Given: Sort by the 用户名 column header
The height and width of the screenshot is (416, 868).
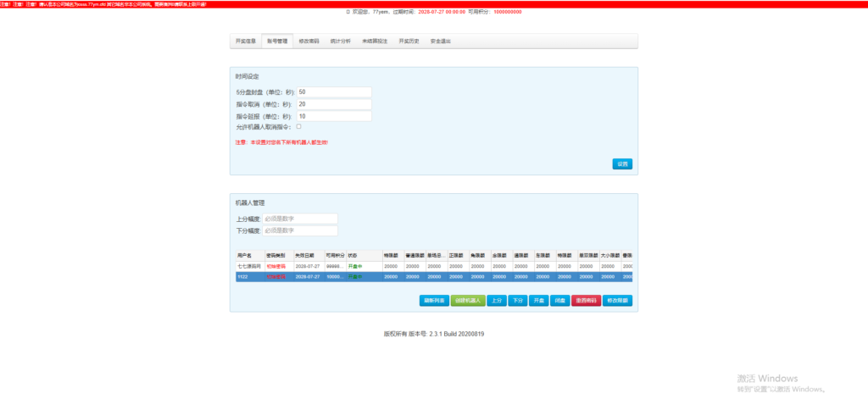Looking at the screenshot, I should pos(250,256).
